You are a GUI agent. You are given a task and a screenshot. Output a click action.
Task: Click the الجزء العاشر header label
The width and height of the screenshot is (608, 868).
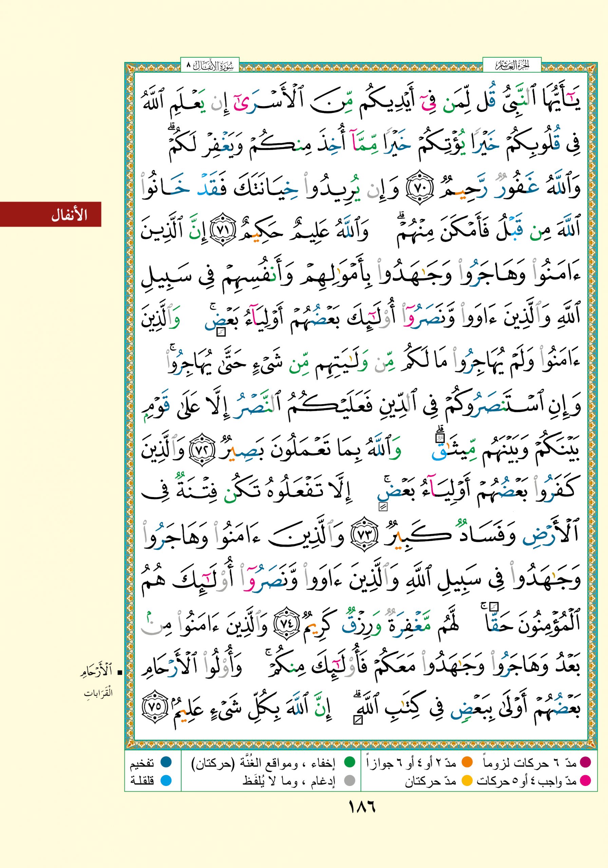click(512, 67)
